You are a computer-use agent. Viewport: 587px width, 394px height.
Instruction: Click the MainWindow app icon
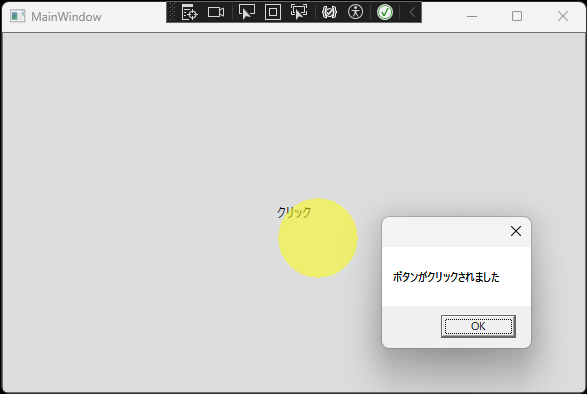(x=17, y=16)
